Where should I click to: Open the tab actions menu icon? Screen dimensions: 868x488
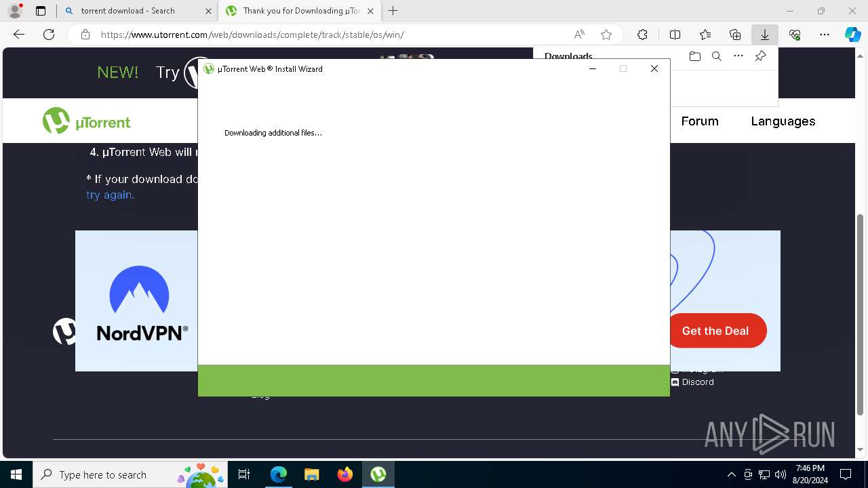tap(41, 11)
